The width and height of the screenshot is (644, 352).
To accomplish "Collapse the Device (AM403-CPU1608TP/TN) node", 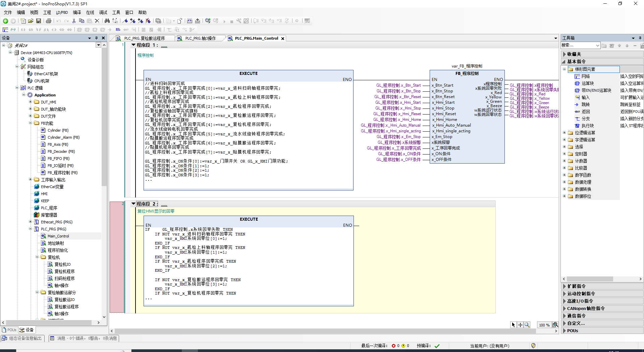I will [10, 52].
